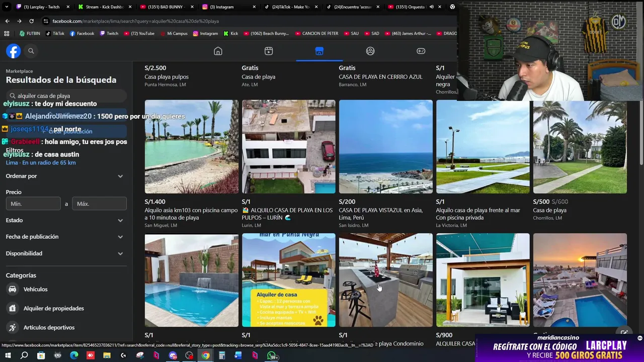Open Windows taskbar search
The image size is (644, 362).
tap(24, 355)
